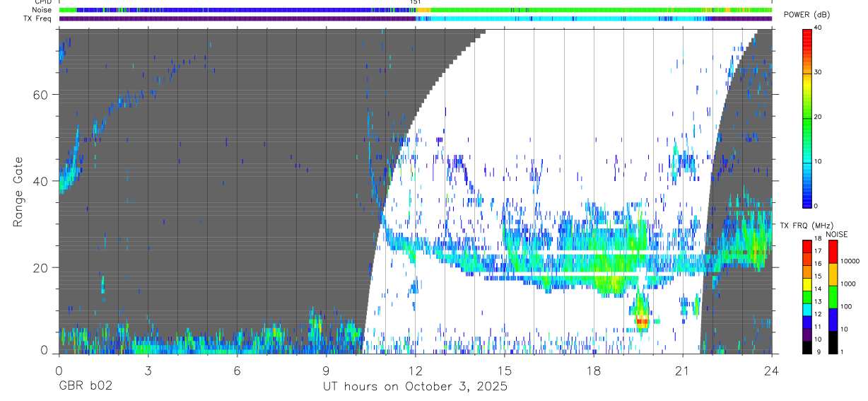Click the red high-power echo near 19.5 UT
868x401 pixels.
[641, 321]
